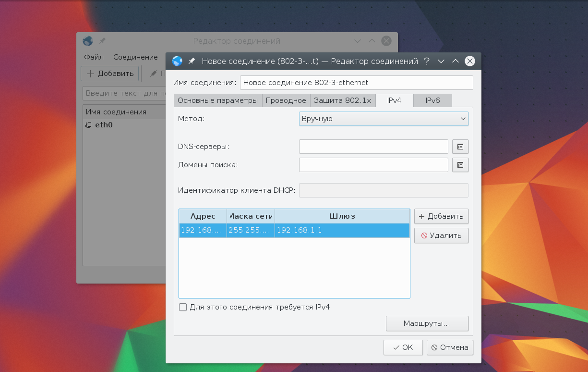The image size is (588, 372).
Task: Open the Проводное tab
Action: point(286,100)
